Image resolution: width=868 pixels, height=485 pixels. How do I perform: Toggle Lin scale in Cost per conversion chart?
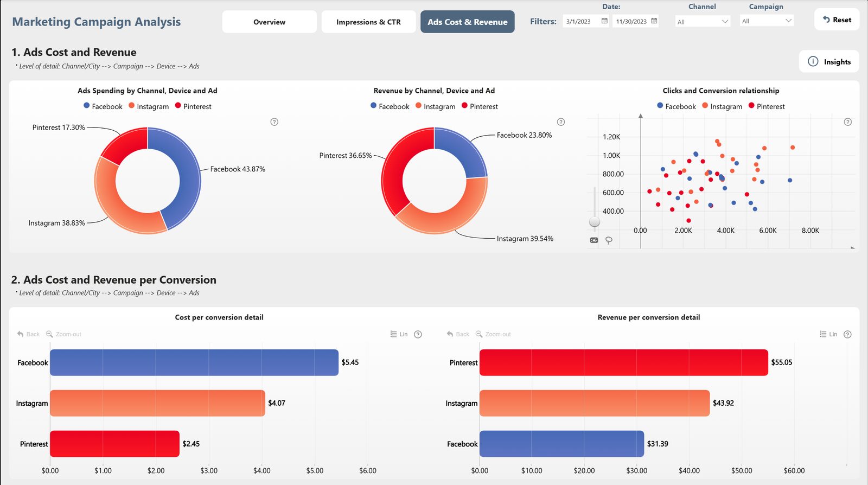399,334
